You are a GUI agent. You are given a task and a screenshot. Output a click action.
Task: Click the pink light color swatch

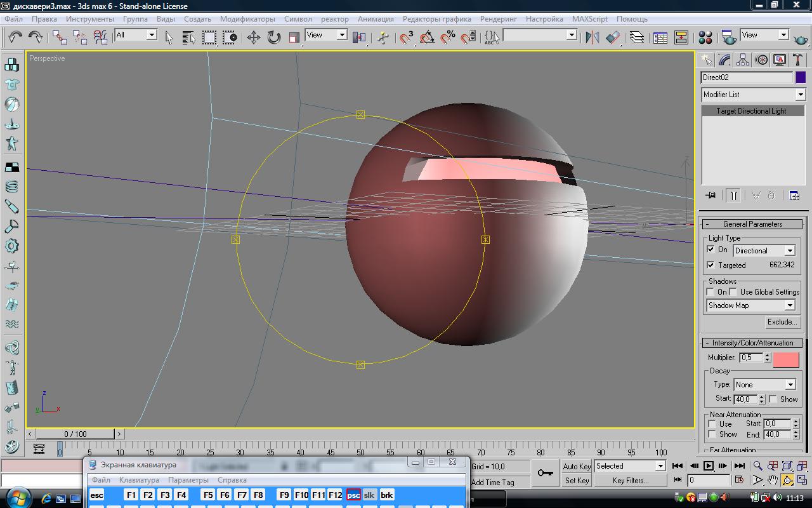click(786, 359)
